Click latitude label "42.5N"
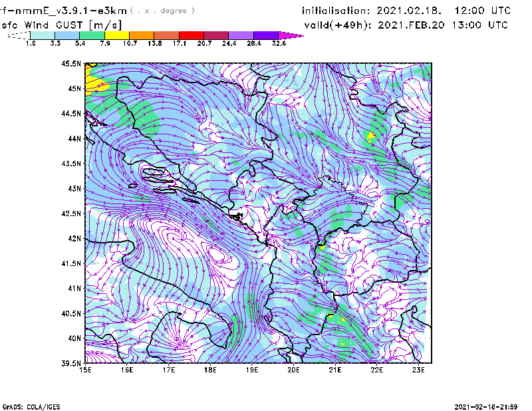 tap(71, 213)
